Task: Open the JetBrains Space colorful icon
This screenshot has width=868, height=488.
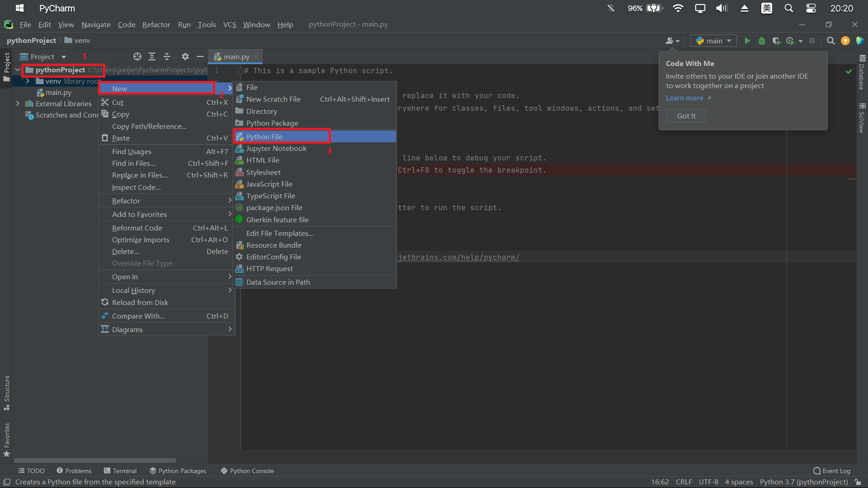Action: click(x=860, y=41)
